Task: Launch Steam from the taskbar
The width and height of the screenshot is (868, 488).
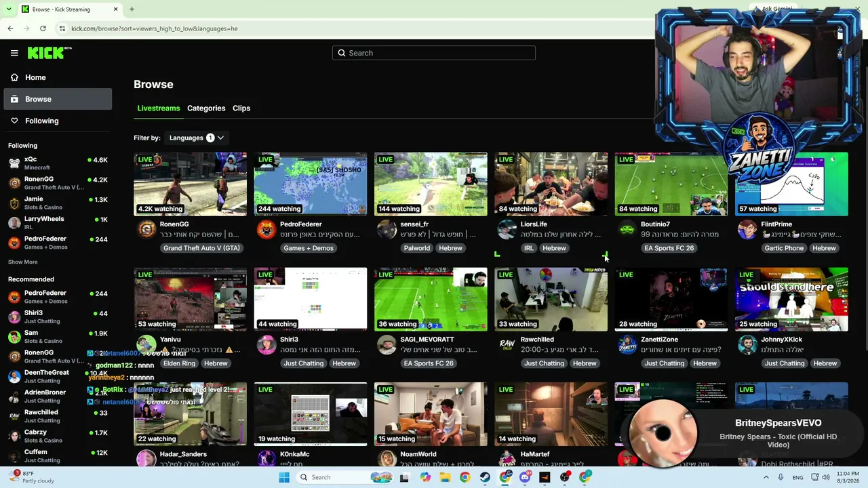Action: pyautogui.click(x=485, y=477)
